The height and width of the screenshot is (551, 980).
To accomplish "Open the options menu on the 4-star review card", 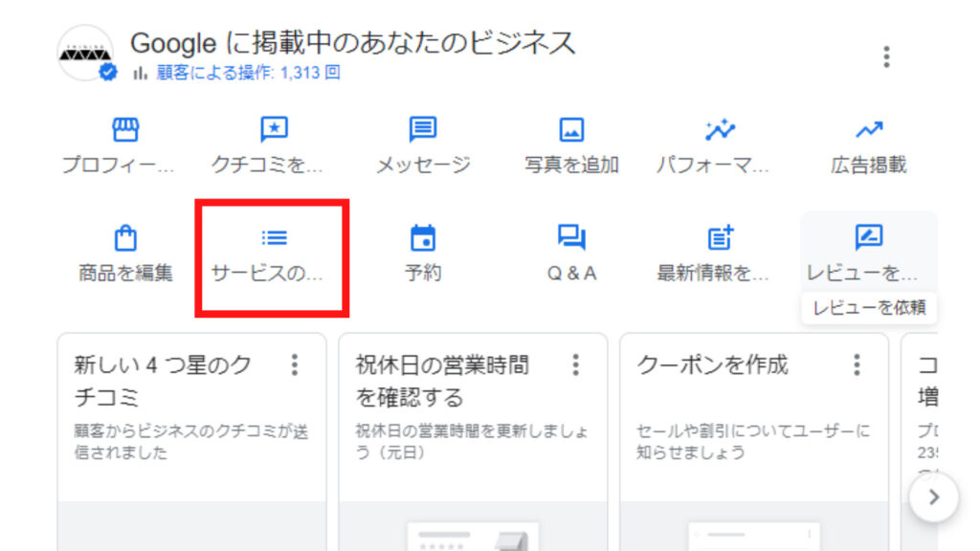I will 295,364.
